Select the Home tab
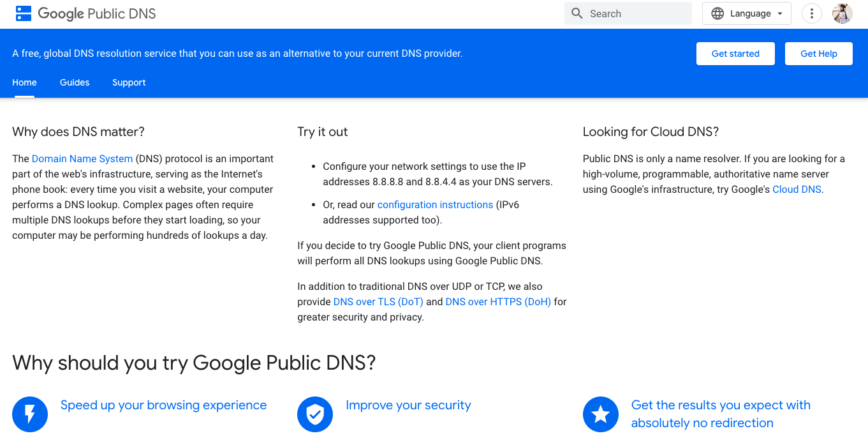The width and height of the screenshot is (868, 438). coord(24,82)
